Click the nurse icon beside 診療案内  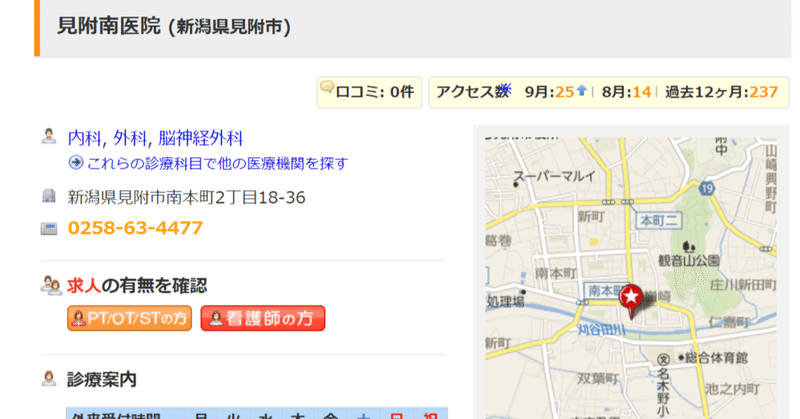pyautogui.click(x=49, y=378)
